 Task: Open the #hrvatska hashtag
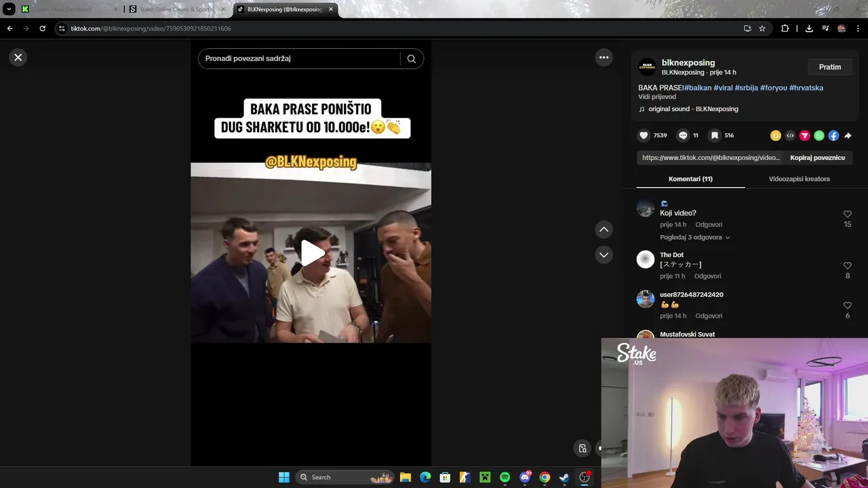(806, 88)
